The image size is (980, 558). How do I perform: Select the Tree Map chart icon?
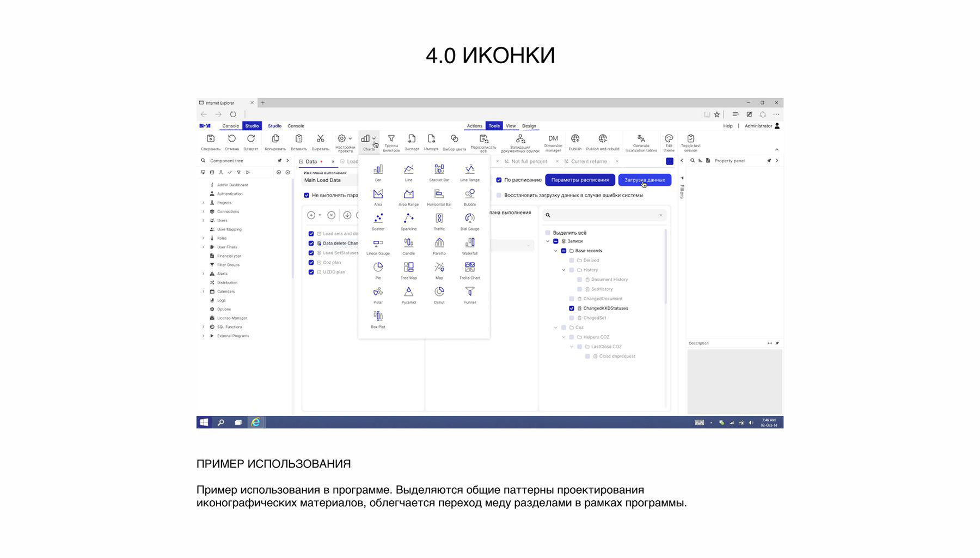tap(408, 268)
